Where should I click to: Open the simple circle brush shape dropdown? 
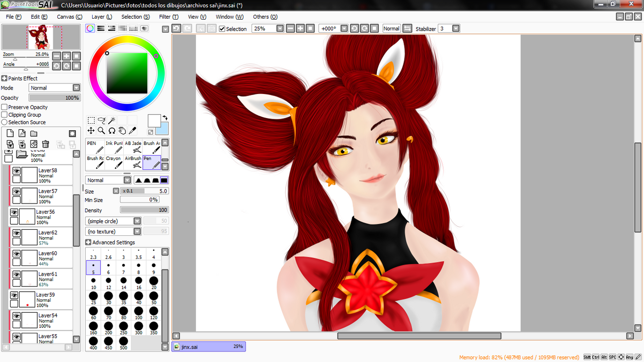coord(113,221)
